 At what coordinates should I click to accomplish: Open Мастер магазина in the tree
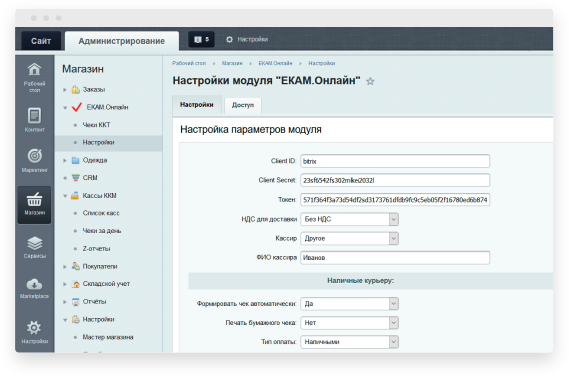tap(108, 337)
